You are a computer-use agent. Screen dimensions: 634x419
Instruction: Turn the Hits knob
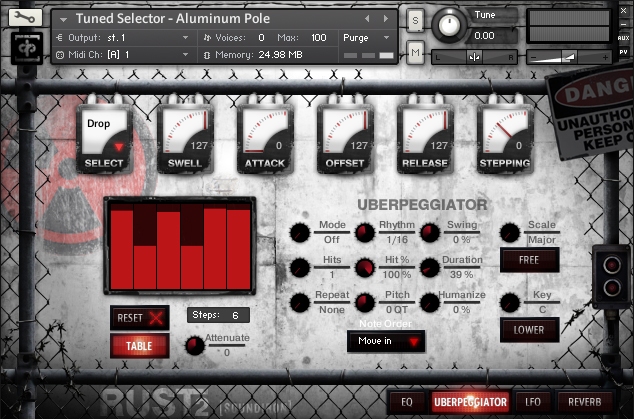pos(300,268)
